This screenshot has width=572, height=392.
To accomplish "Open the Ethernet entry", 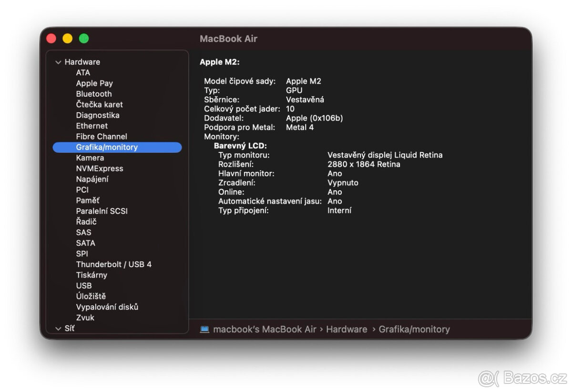I will click(92, 126).
